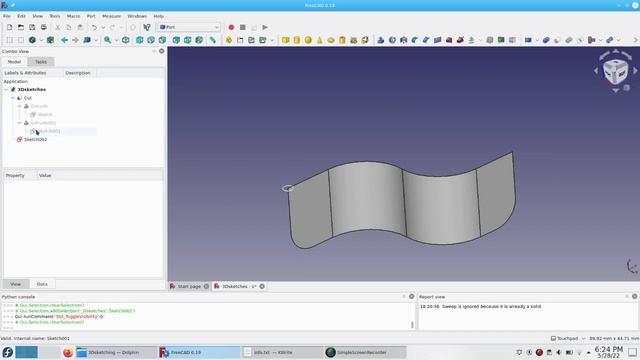
Task: Click the measure distance ruler icon
Action: 213,40
